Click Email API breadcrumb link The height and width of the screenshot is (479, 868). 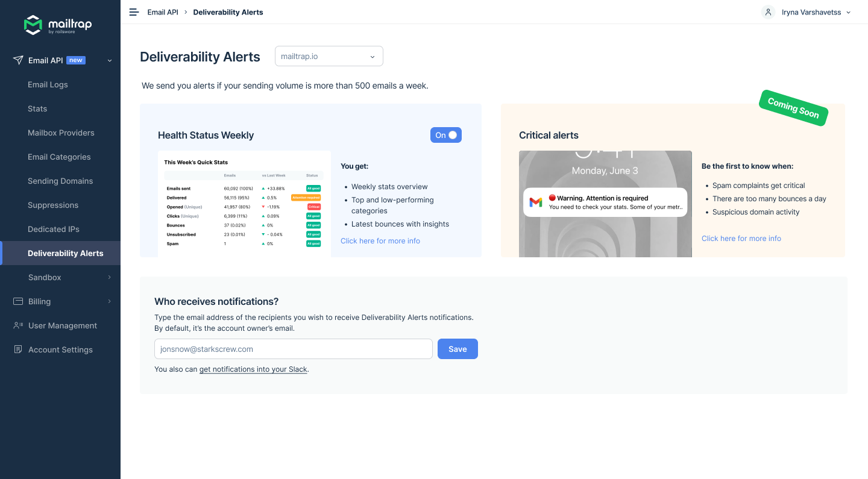point(163,12)
